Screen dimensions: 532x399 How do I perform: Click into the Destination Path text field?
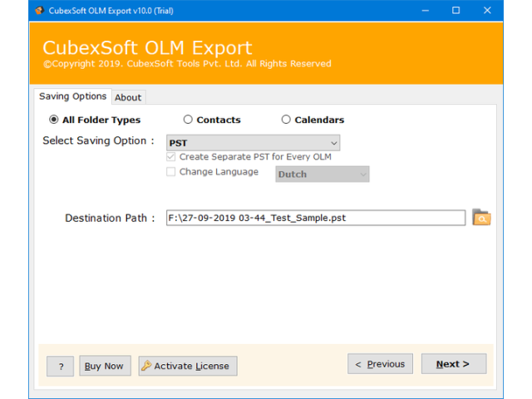click(315, 218)
